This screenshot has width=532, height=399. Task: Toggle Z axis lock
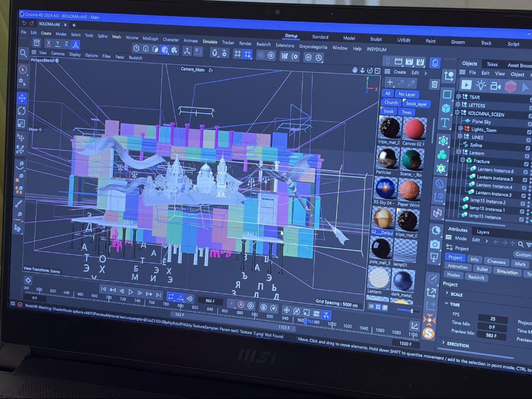point(66,44)
